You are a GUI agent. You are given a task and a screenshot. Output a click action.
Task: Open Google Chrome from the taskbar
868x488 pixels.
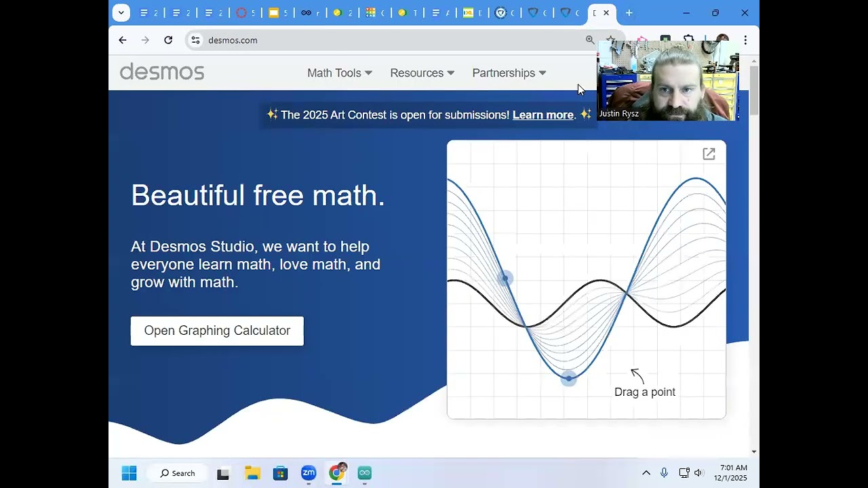337,473
